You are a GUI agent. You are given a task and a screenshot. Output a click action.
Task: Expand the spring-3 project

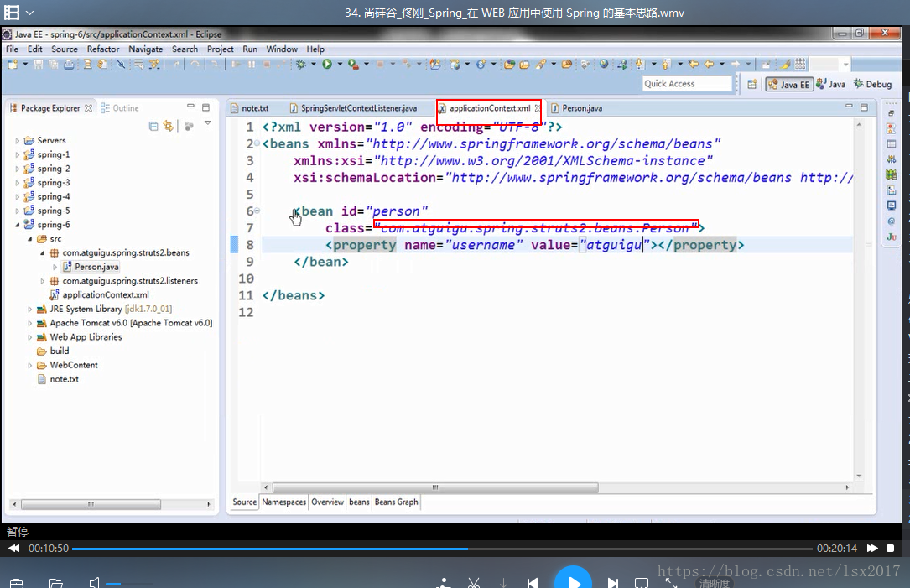click(17, 183)
